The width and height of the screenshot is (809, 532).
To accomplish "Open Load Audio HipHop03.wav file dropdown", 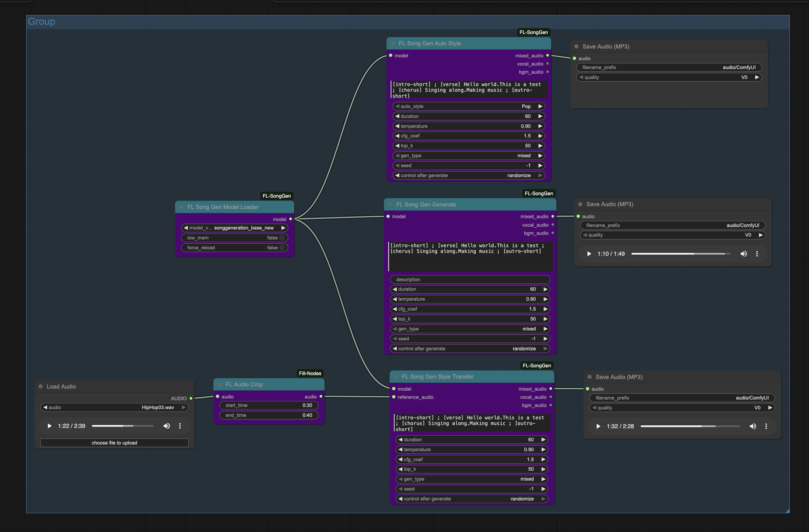I will [x=115, y=407].
